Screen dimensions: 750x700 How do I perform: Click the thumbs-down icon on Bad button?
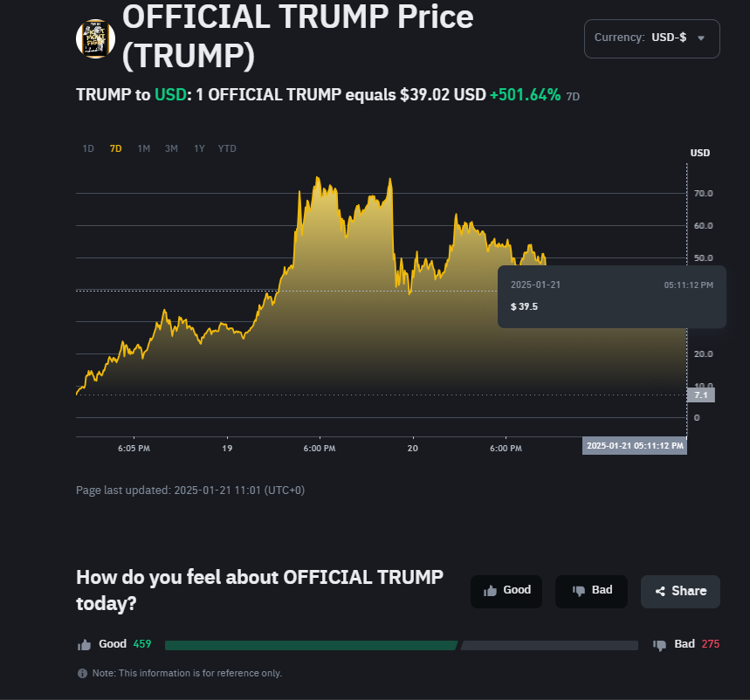tap(578, 591)
